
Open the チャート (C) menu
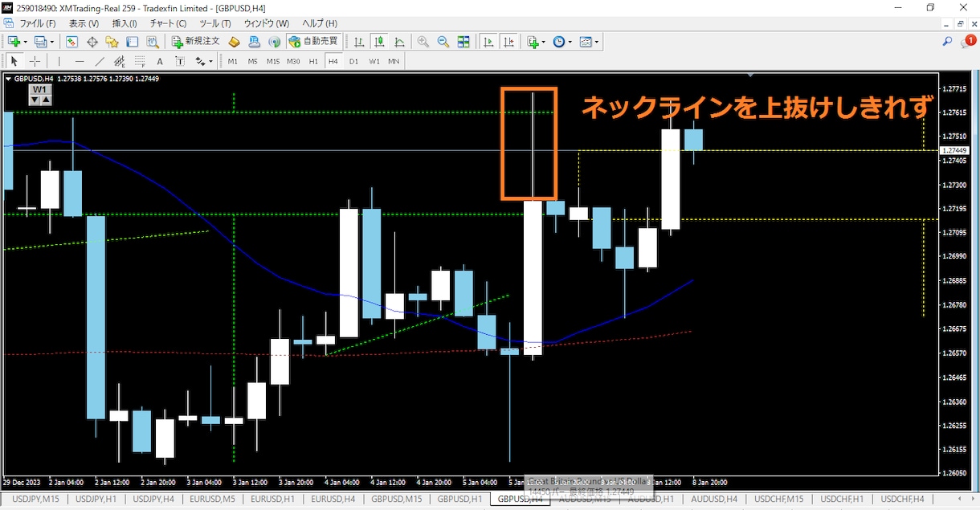click(168, 23)
